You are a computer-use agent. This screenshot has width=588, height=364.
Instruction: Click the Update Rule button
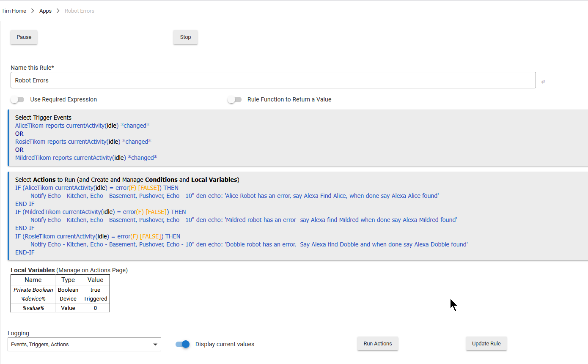tap(486, 344)
